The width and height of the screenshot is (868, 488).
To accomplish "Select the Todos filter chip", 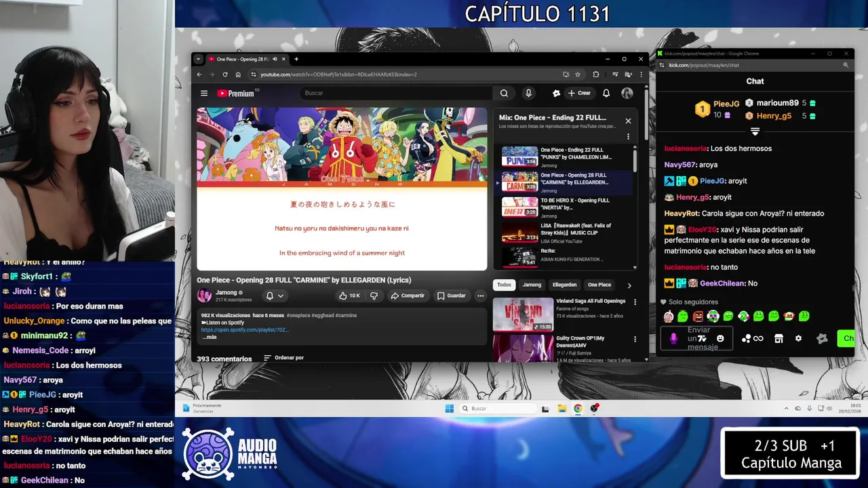I will tap(504, 285).
